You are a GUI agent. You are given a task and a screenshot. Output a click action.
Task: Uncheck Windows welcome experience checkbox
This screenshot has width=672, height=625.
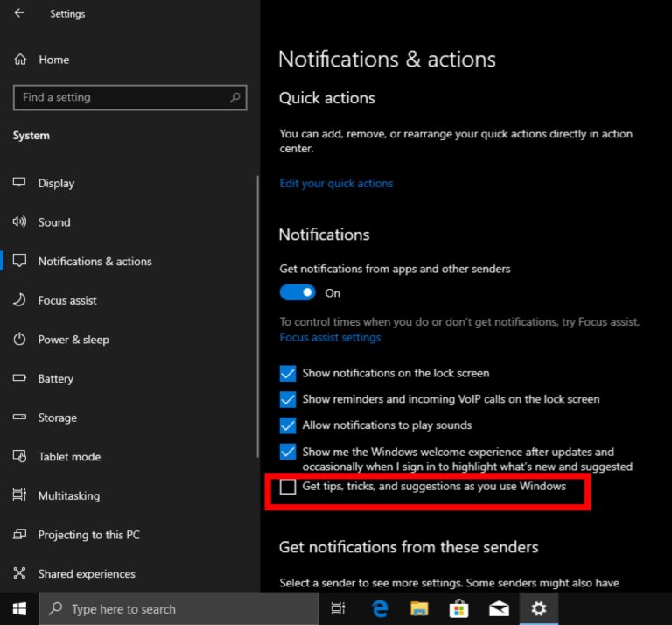pos(288,452)
